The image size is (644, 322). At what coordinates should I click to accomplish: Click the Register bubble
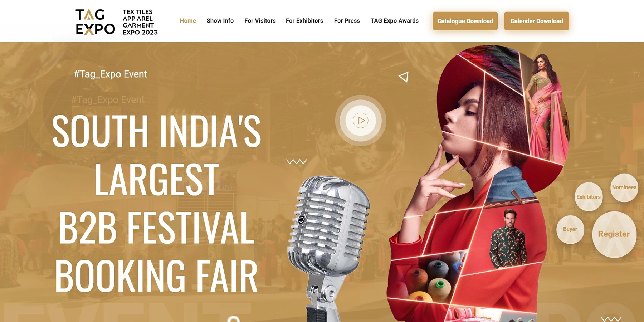coord(614,234)
